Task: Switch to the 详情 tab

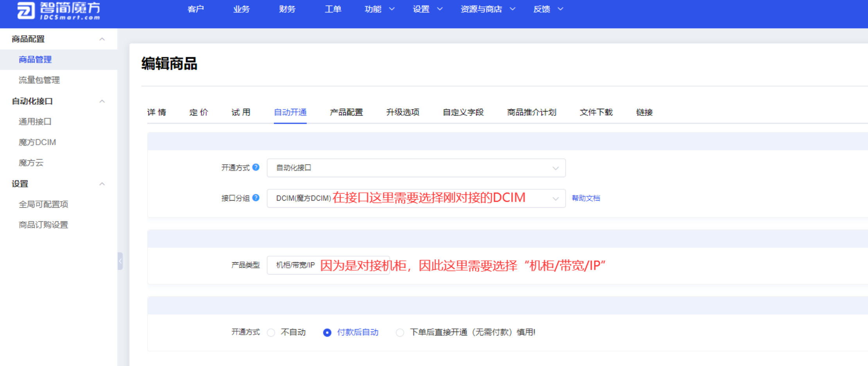Action: [x=156, y=112]
